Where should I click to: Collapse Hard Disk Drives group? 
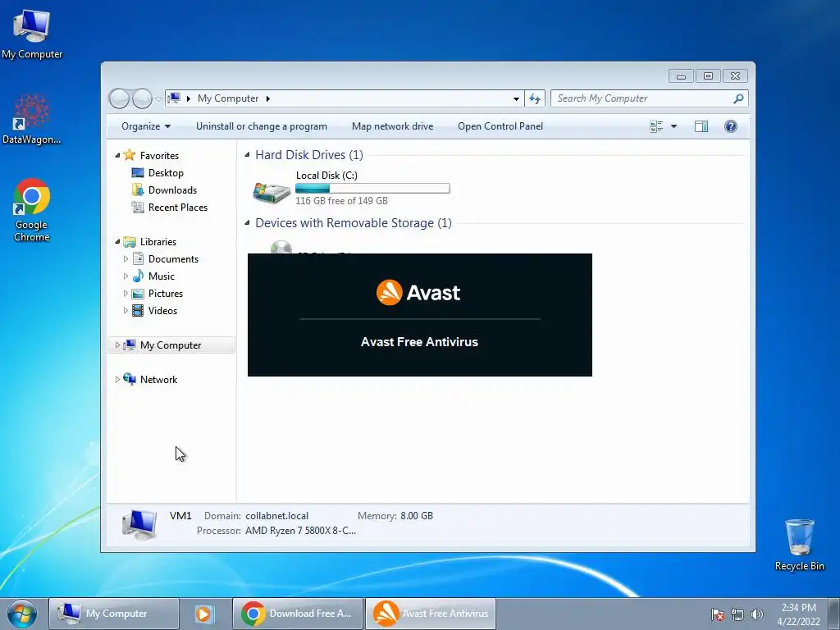click(x=247, y=155)
